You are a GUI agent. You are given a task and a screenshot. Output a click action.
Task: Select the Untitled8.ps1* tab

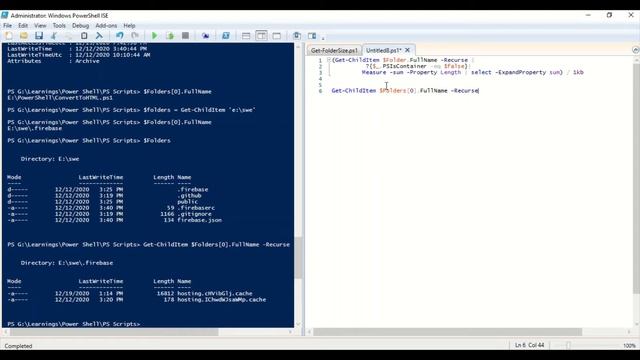(383, 50)
